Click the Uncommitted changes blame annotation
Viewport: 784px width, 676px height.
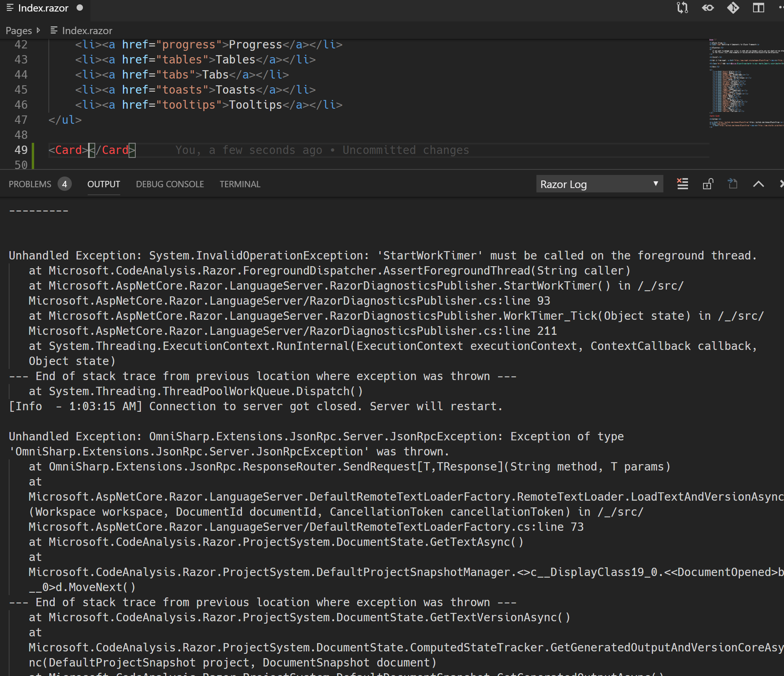(405, 150)
